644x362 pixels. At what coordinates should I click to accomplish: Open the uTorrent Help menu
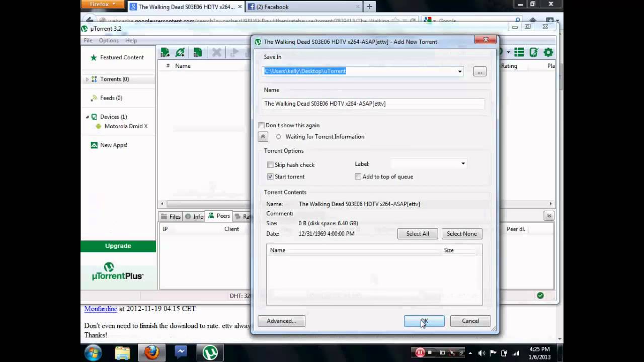[131, 40]
